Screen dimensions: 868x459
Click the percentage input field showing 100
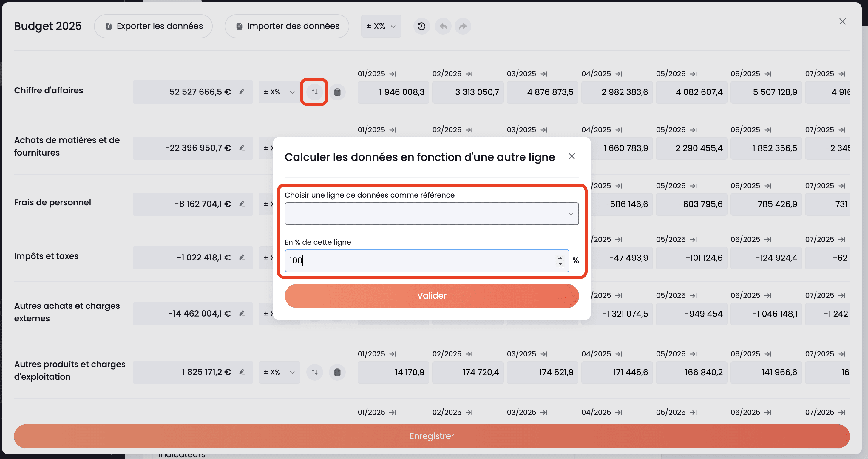427,261
